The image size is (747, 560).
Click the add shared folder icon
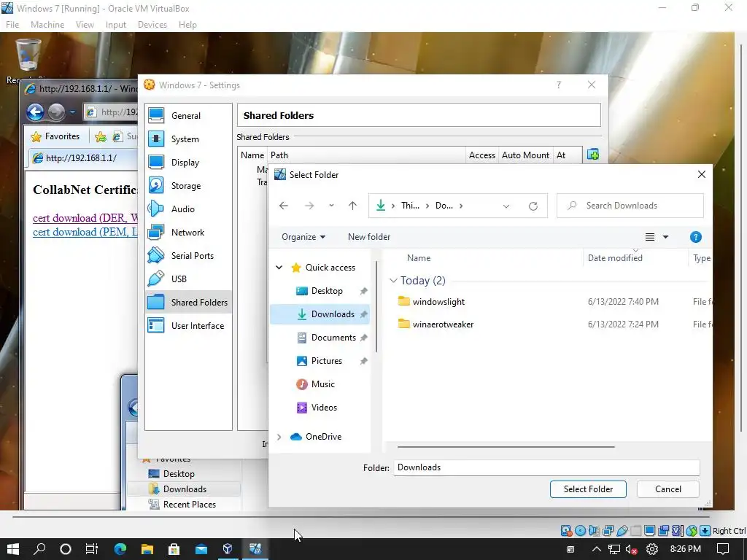click(592, 155)
